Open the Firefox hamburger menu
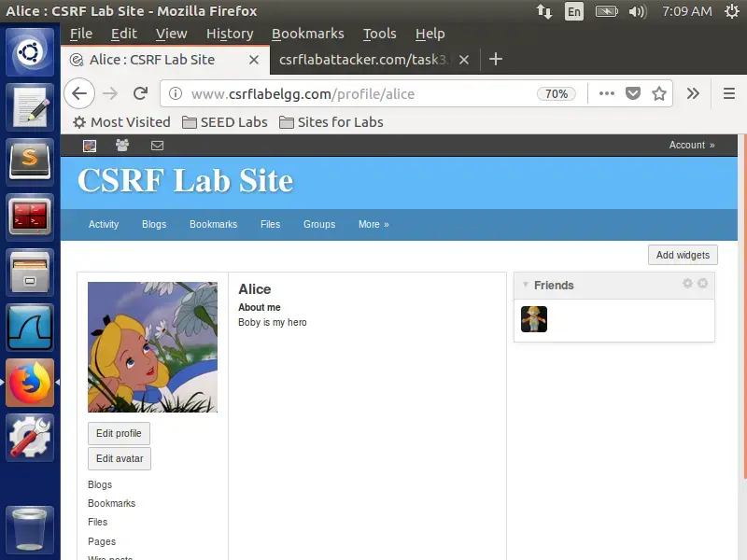This screenshot has width=747, height=560. click(x=729, y=93)
